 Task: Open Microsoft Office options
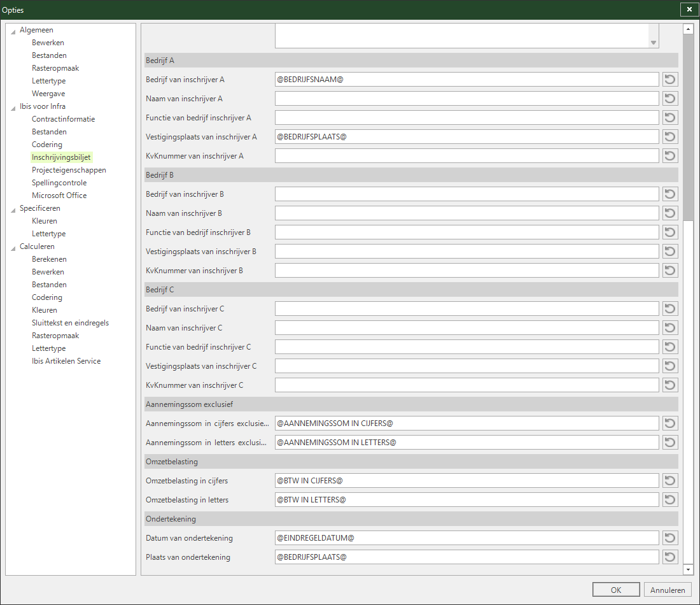[x=59, y=196]
